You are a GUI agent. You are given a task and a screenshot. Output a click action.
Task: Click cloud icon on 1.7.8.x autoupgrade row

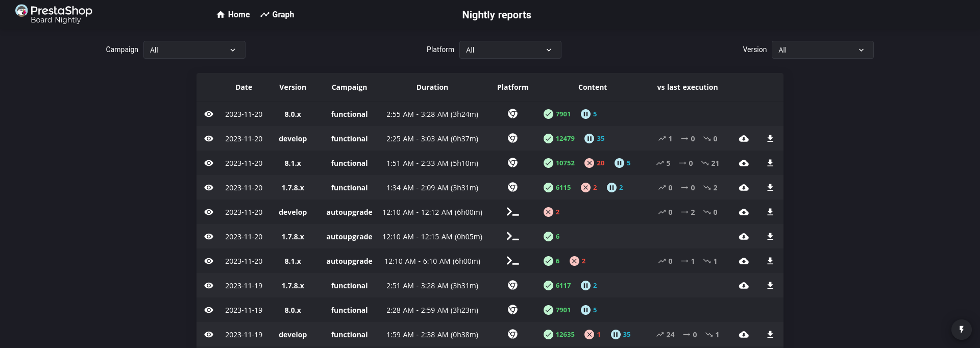coord(744,237)
